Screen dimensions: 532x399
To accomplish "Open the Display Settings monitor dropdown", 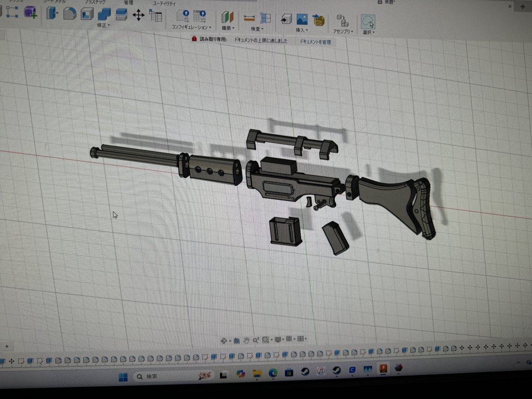I will pos(279,340).
